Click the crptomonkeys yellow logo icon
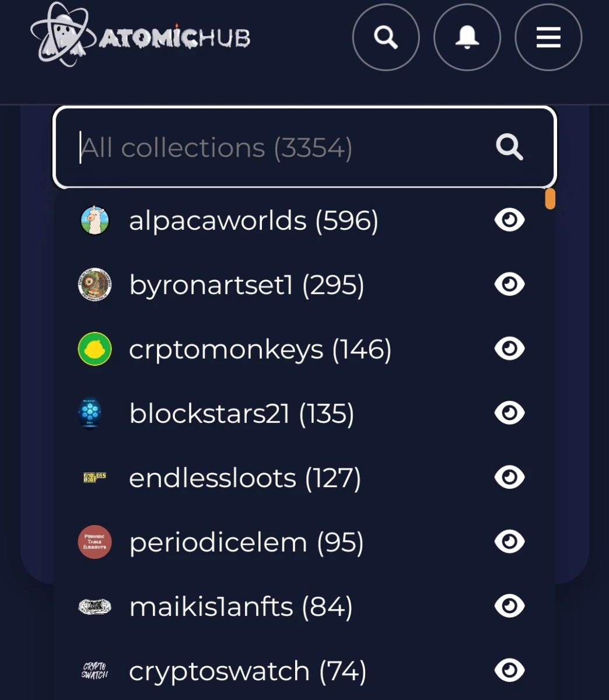This screenshot has width=609, height=700. [94, 349]
